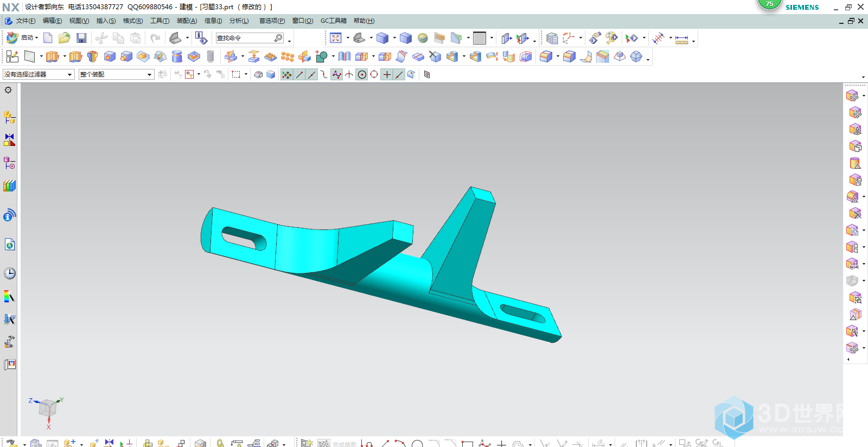The width and height of the screenshot is (868, 447).
Task: Click the 启动 start button
Action: tap(22, 38)
